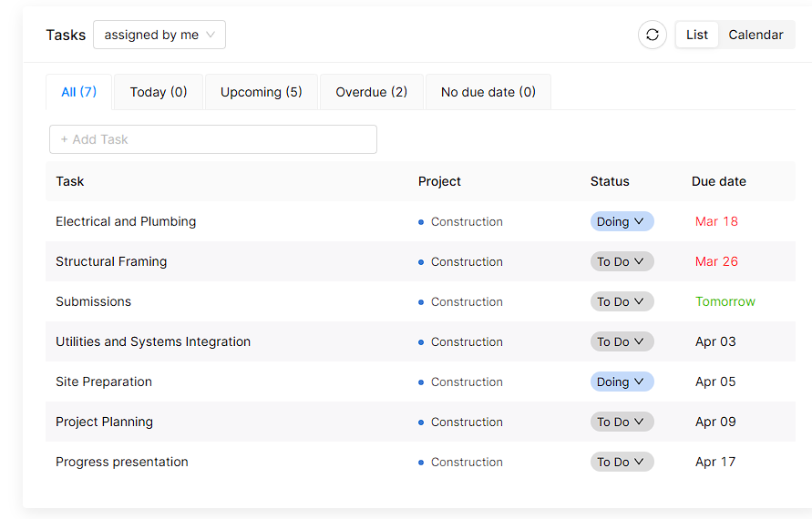Sort by the Due date column header
The width and height of the screenshot is (812, 519).
click(719, 181)
